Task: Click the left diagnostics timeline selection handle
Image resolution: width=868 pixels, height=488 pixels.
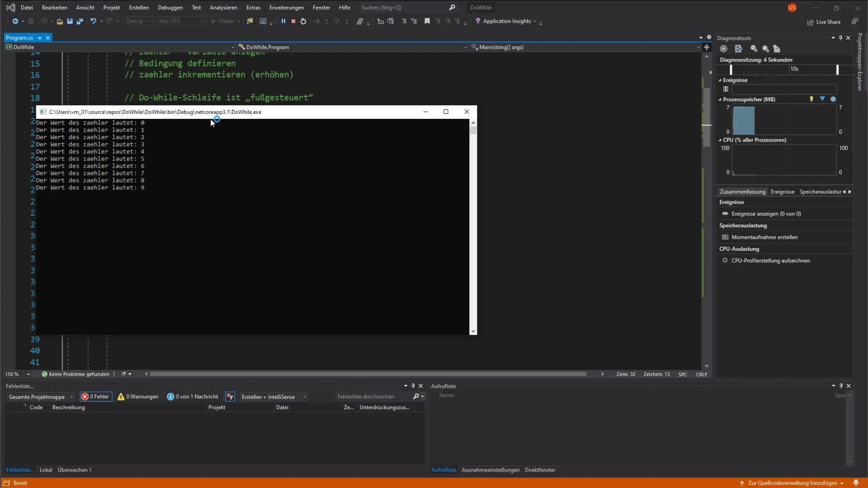Action: pos(731,70)
